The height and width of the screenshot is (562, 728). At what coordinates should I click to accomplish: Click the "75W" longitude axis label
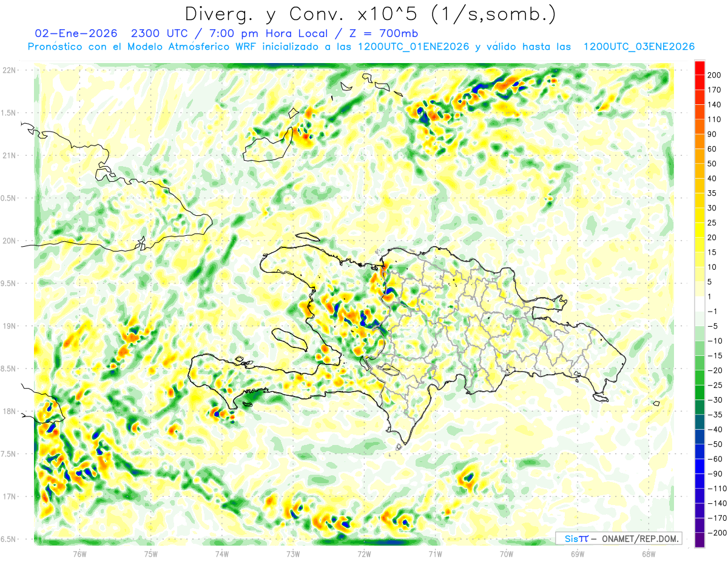(151, 554)
